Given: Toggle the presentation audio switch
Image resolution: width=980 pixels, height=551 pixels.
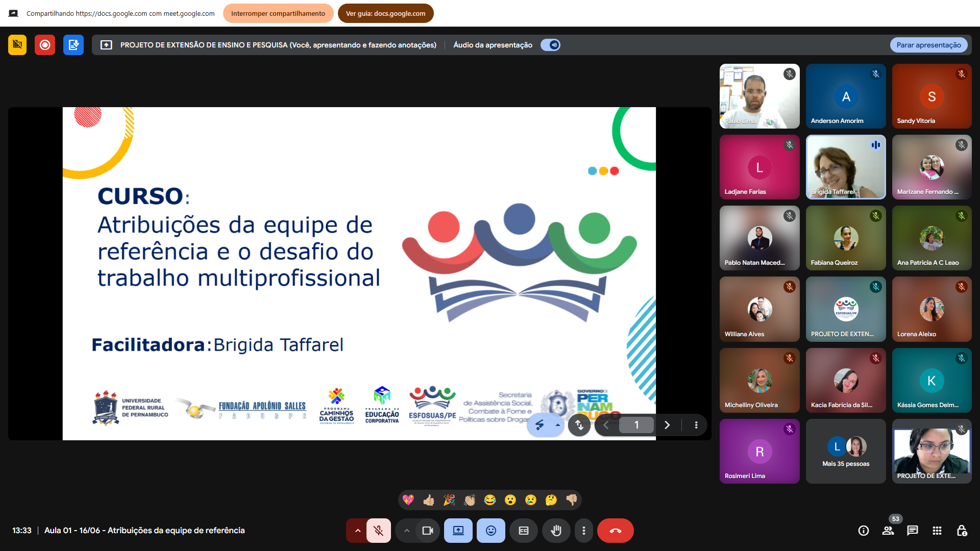Looking at the screenshot, I should [551, 45].
